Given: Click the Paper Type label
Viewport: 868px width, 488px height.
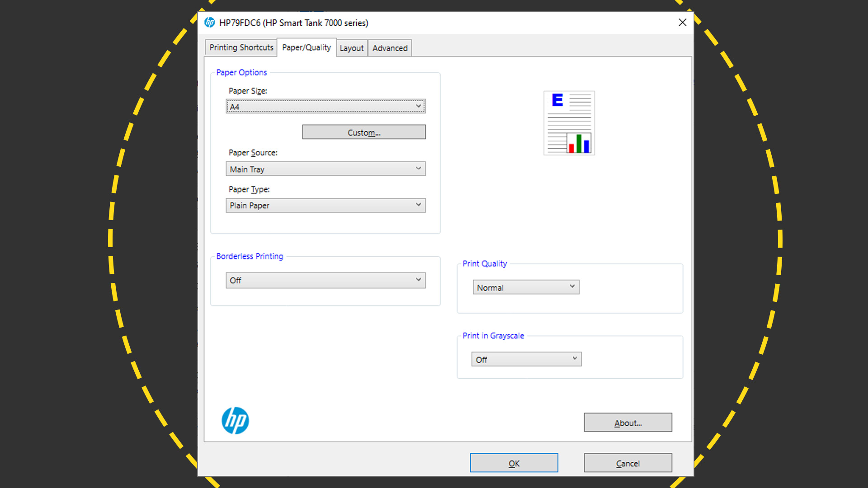Looking at the screenshot, I should [249, 189].
